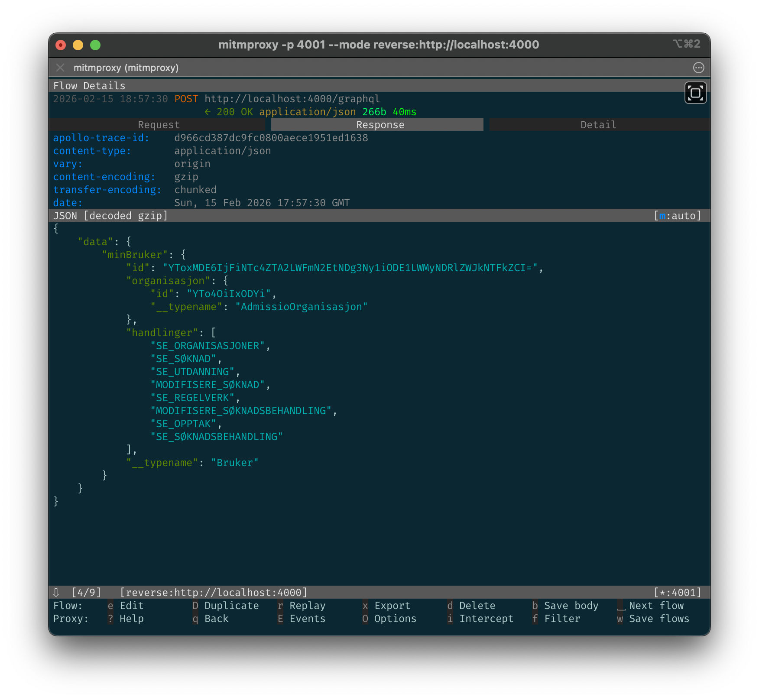The image size is (759, 700).
Task: Click the fullscreen capture icon at top right
Action: 695,93
